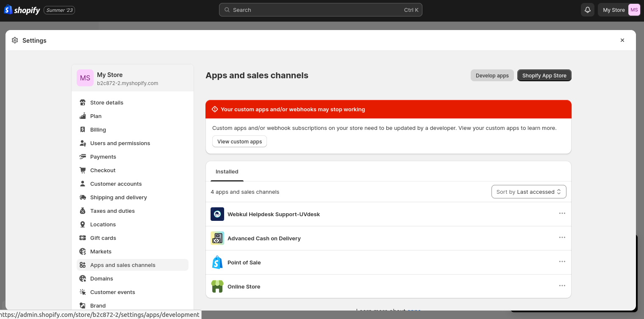Click the Online Store app icon
The image size is (644, 319).
point(217,286)
